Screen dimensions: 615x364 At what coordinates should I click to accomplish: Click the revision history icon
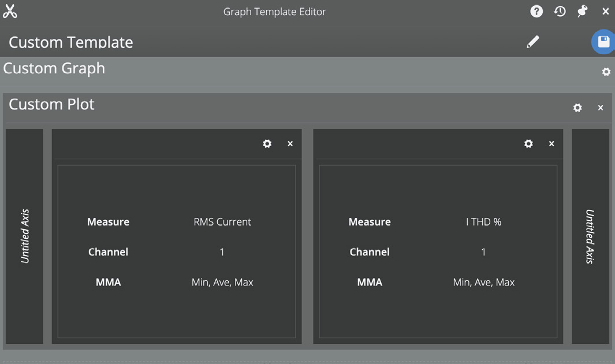tap(559, 11)
